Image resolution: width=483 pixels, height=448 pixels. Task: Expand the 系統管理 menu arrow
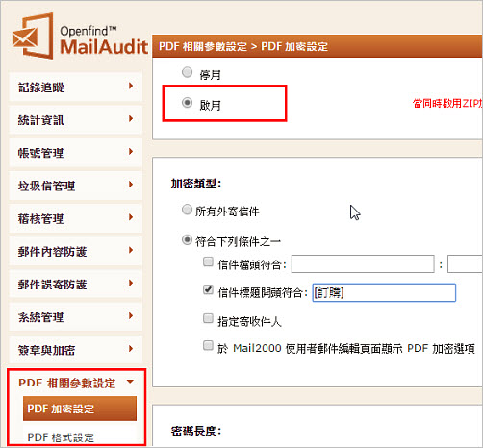tap(131, 316)
